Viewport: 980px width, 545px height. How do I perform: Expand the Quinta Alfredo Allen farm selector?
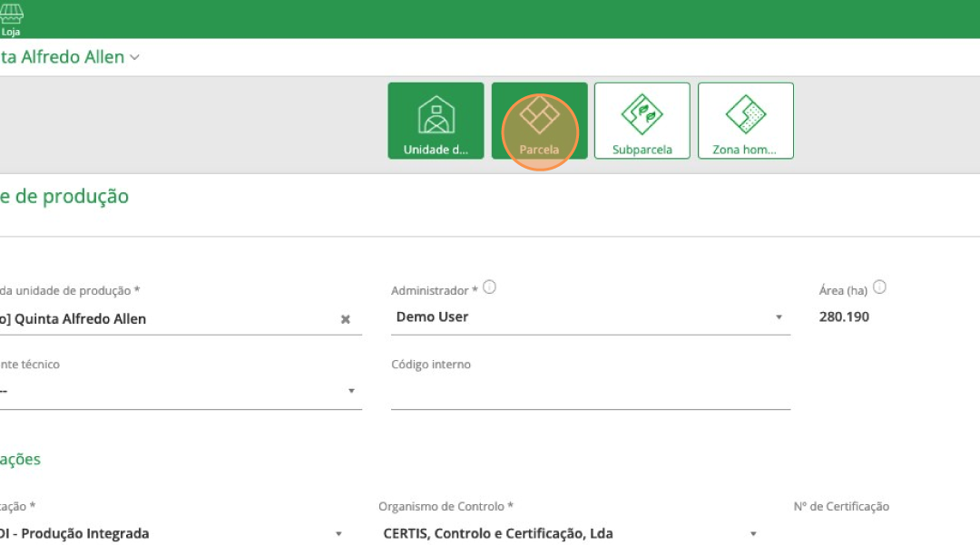click(134, 57)
